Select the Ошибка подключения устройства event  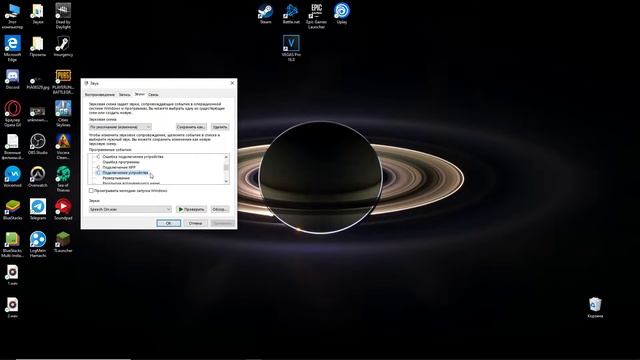(x=133, y=157)
